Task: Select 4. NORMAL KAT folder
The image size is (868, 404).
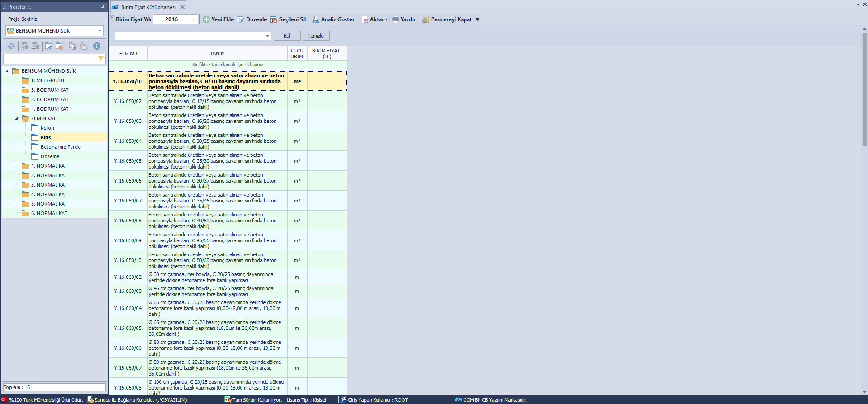Action: point(49,194)
